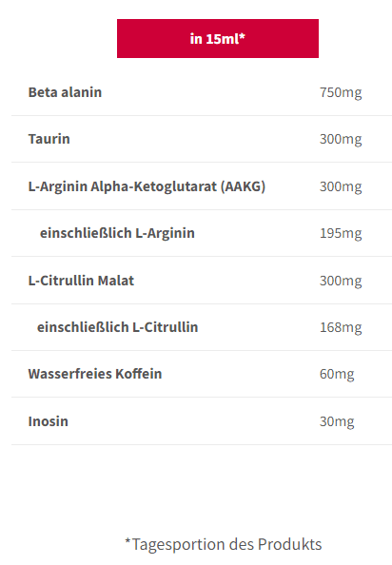Viewport: 392px width, 565px height.
Task: Click the 750mg value
Action: pyautogui.click(x=341, y=93)
